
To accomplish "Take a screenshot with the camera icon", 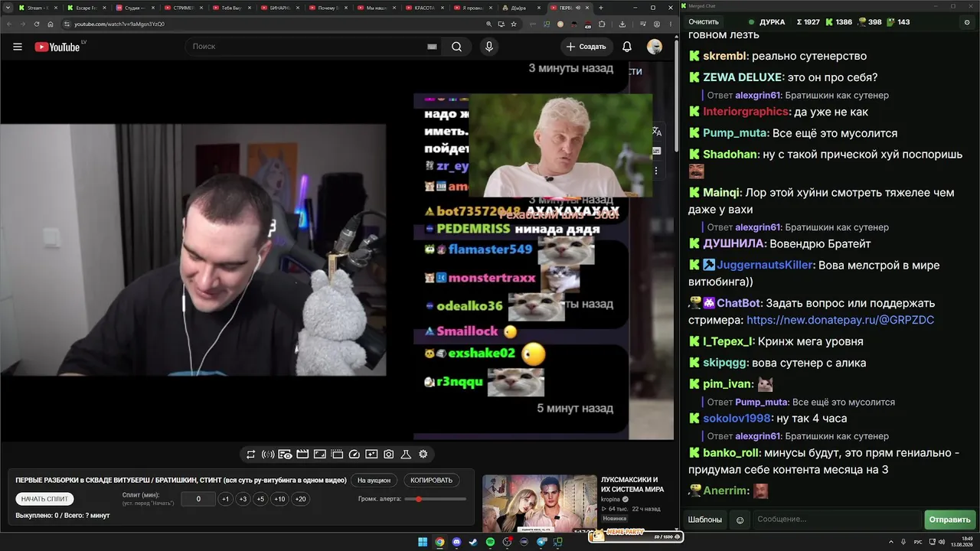I will point(389,455).
